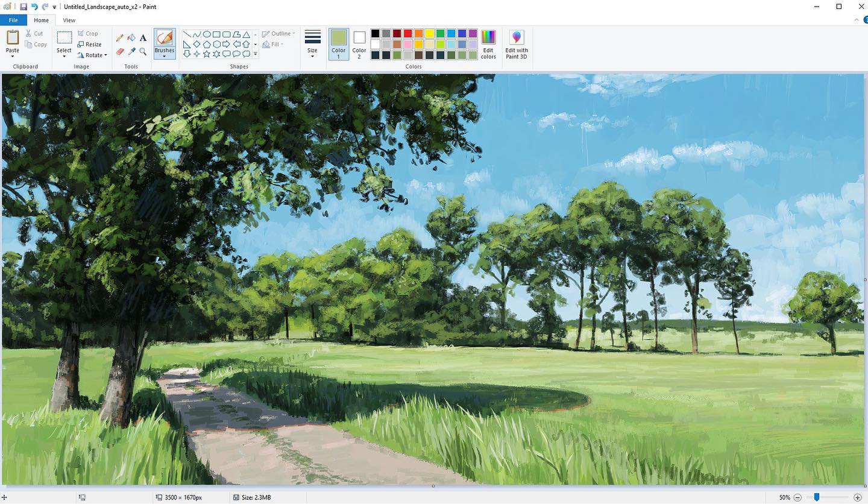Choose the Hexagon shape
Screen dimensions: 868x504
click(216, 44)
